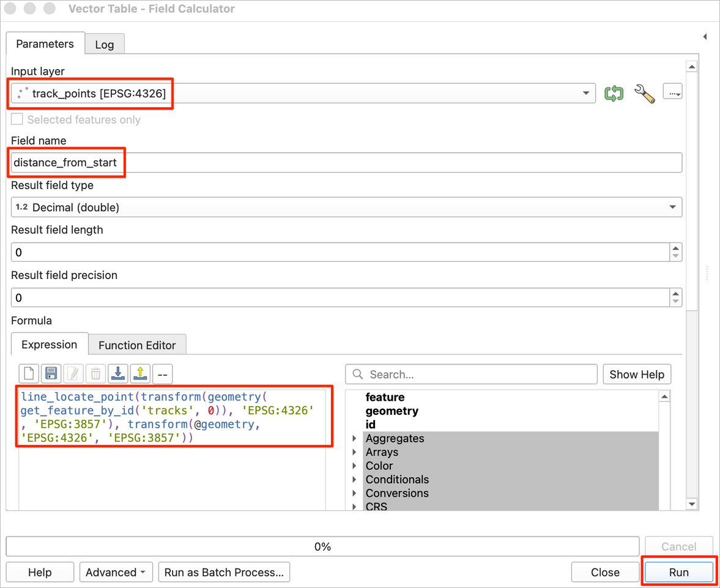Expand the Aggregates function group

click(x=355, y=439)
